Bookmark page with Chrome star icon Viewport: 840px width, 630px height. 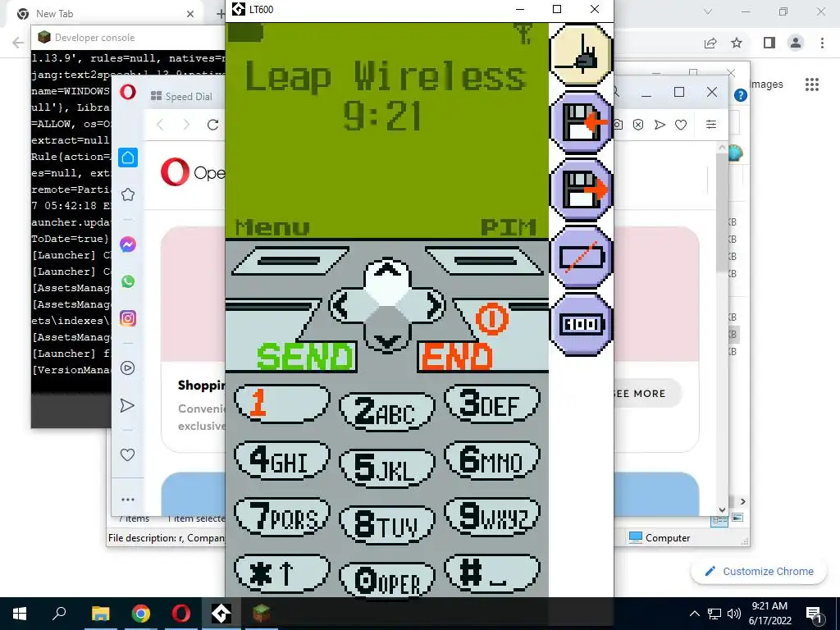click(x=737, y=43)
